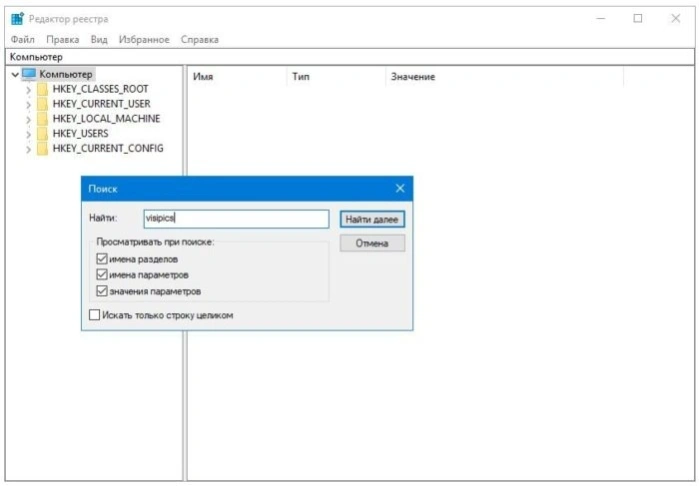The height and width of the screenshot is (486, 699).
Task: Click the Найти search text field
Action: pyautogui.click(x=236, y=219)
